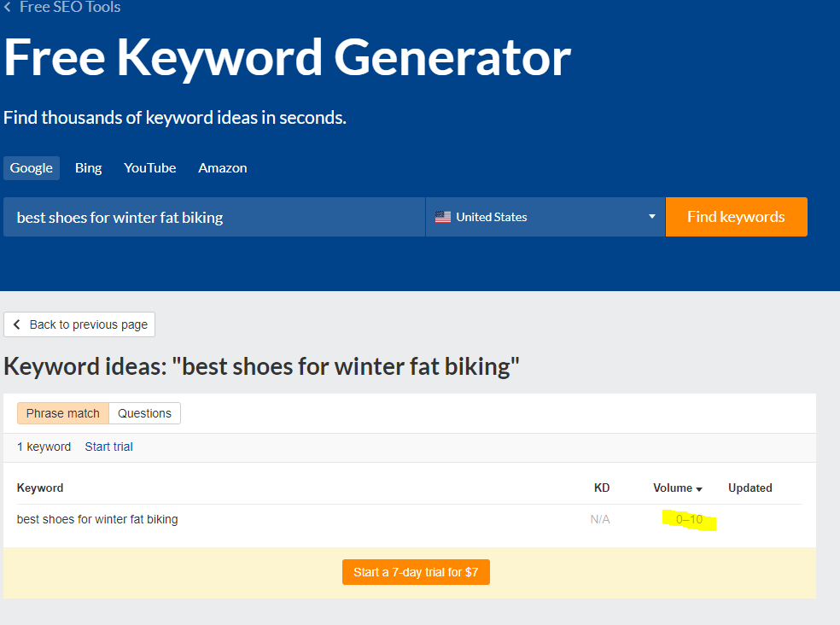The width and height of the screenshot is (840, 625).
Task: Open the Start trial link
Action: (x=108, y=447)
